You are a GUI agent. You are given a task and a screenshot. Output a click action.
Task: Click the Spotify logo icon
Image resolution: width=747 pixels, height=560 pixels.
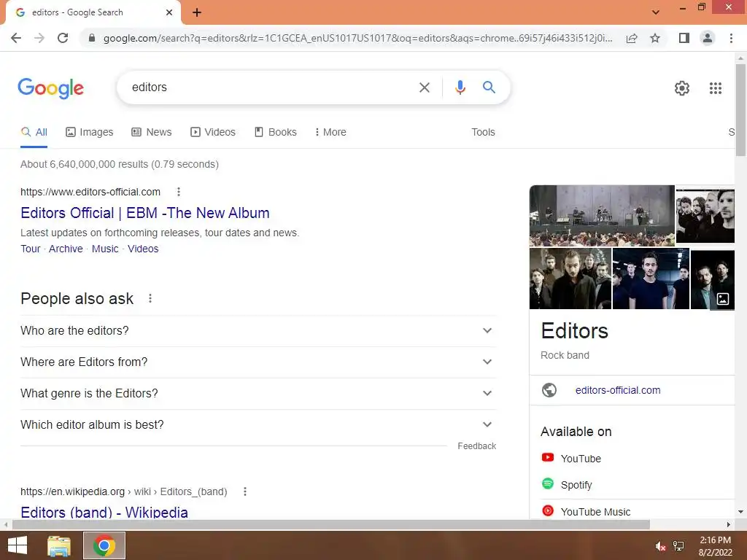[x=548, y=484]
